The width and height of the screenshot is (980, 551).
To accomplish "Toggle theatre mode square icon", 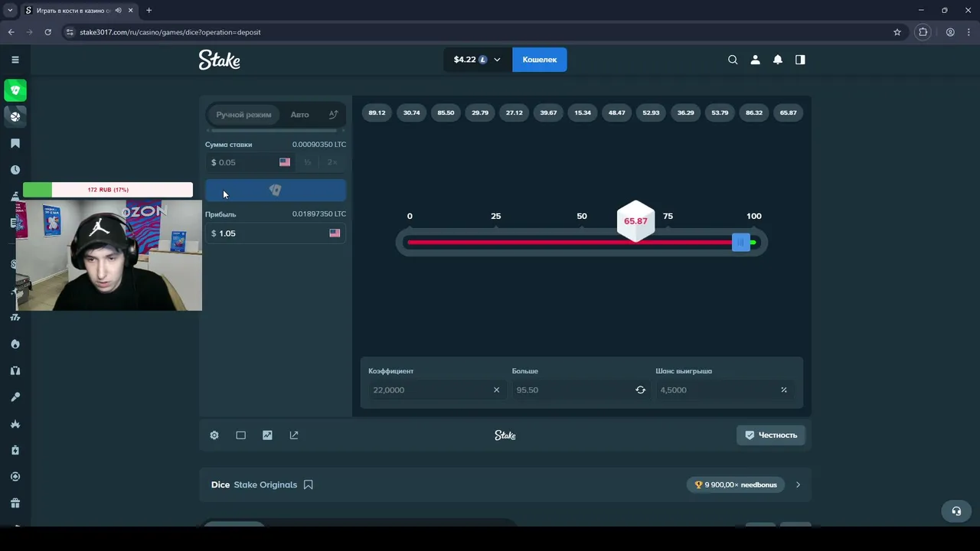I will (241, 435).
